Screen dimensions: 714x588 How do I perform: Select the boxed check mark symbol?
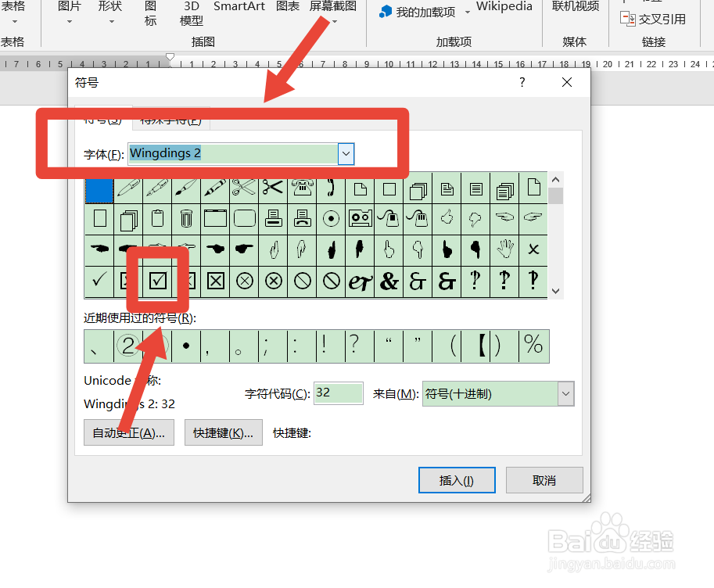pyautogui.click(x=157, y=281)
